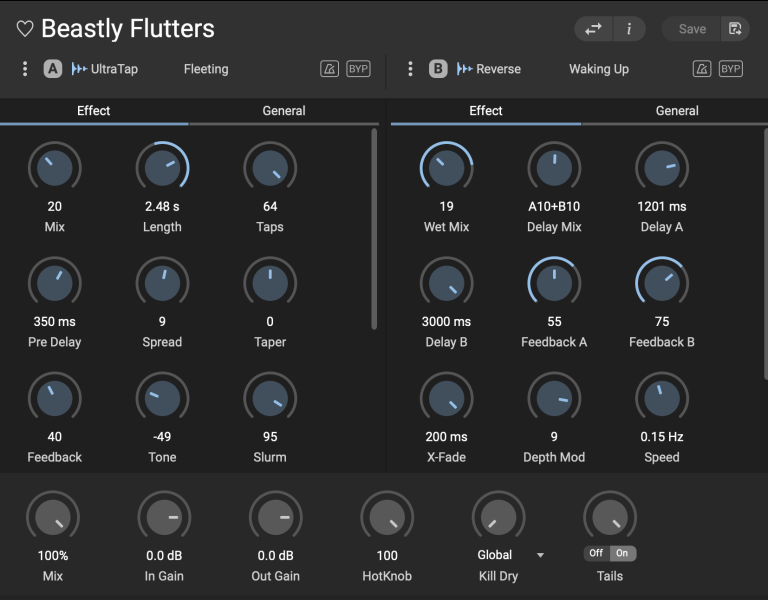Click the 1201 ms Delay A value
The width and height of the screenshot is (768, 600).
click(x=662, y=206)
